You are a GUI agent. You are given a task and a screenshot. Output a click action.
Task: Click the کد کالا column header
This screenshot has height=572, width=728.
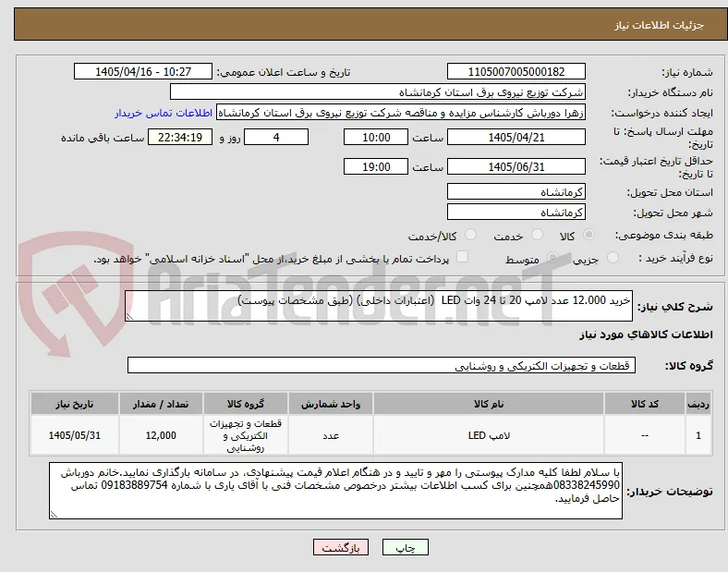click(x=645, y=404)
